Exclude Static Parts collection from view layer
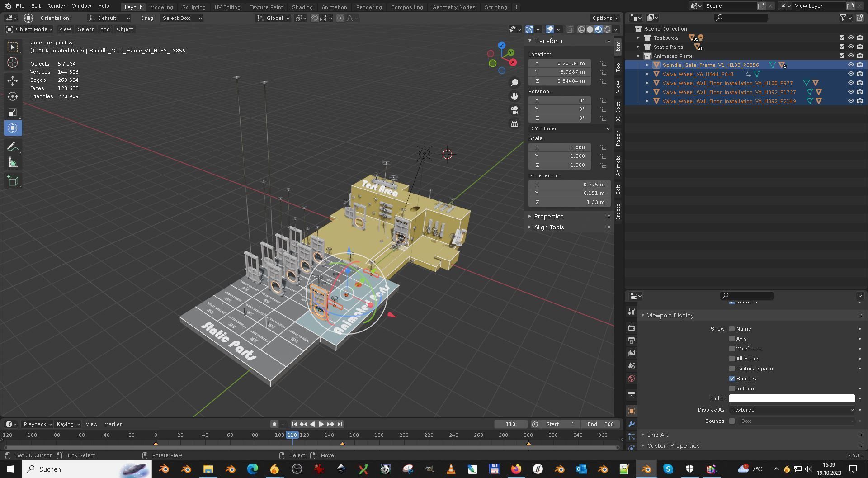Viewport: 868px width, 478px height. click(x=841, y=47)
